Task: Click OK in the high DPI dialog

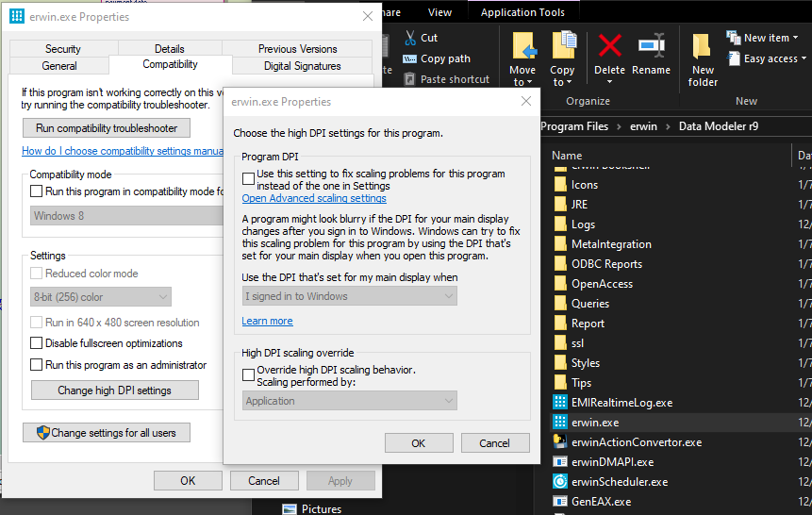Action: 419,443
